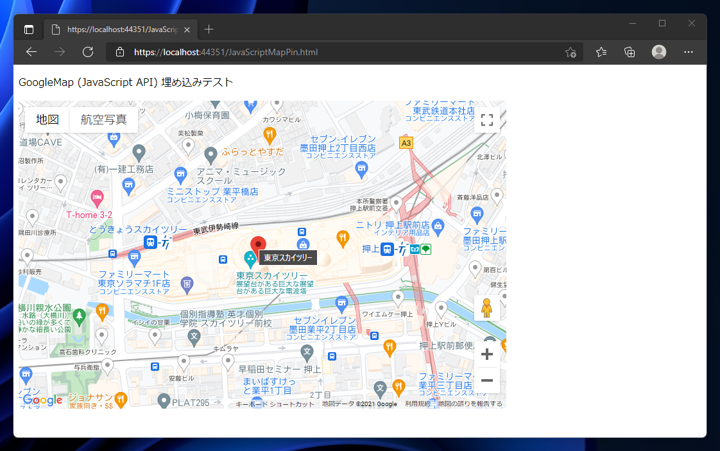
Task: Click ファミリーマート 東京ソラマチ1F店 shop icon
Action: pos(134,258)
